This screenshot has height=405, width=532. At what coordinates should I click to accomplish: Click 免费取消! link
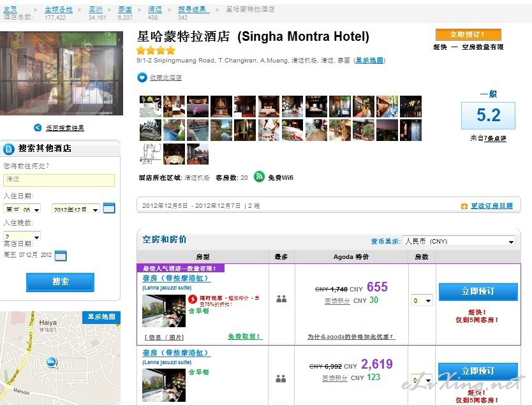point(245,337)
